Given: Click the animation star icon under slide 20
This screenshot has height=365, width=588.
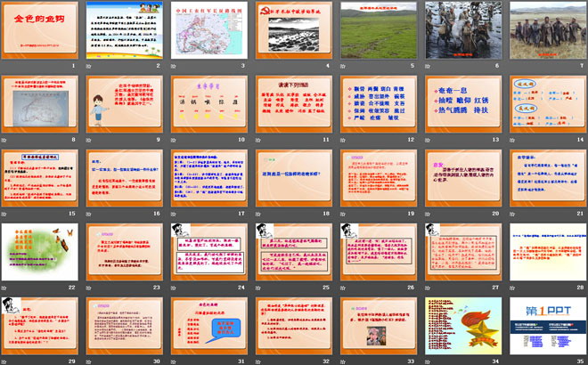Looking at the screenshot, I should tap(428, 214).
